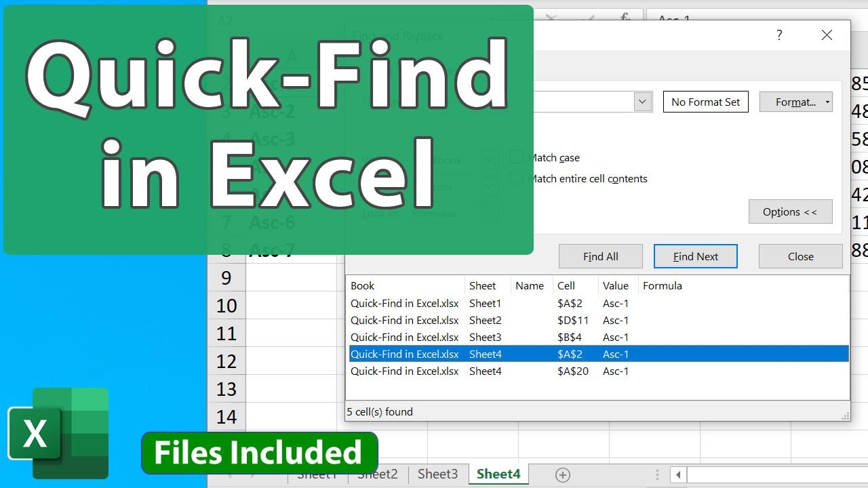
Task: Select row header 14
Action: pyautogui.click(x=226, y=416)
